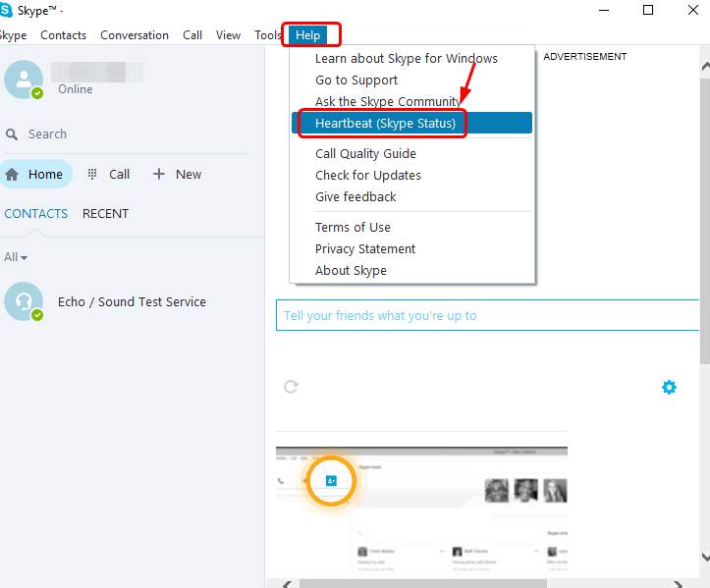Minimize the Skype window
The width and height of the screenshot is (710, 588).
pos(604,10)
